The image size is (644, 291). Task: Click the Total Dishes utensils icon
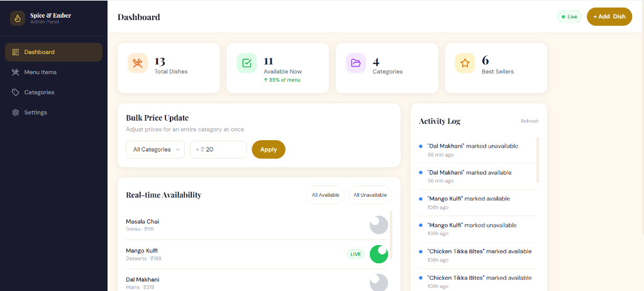(138, 63)
